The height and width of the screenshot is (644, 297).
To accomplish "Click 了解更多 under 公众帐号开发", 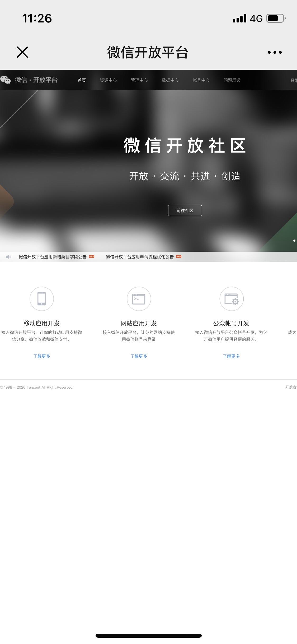I will point(231,356).
